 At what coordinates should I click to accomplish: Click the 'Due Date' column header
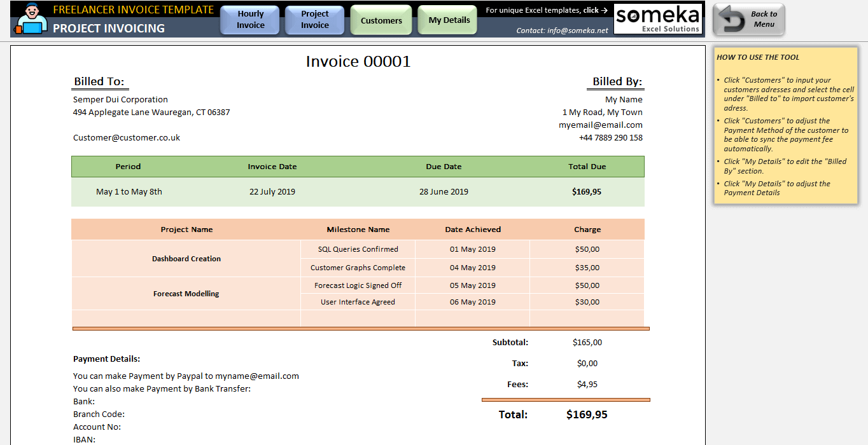(x=444, y=167)
